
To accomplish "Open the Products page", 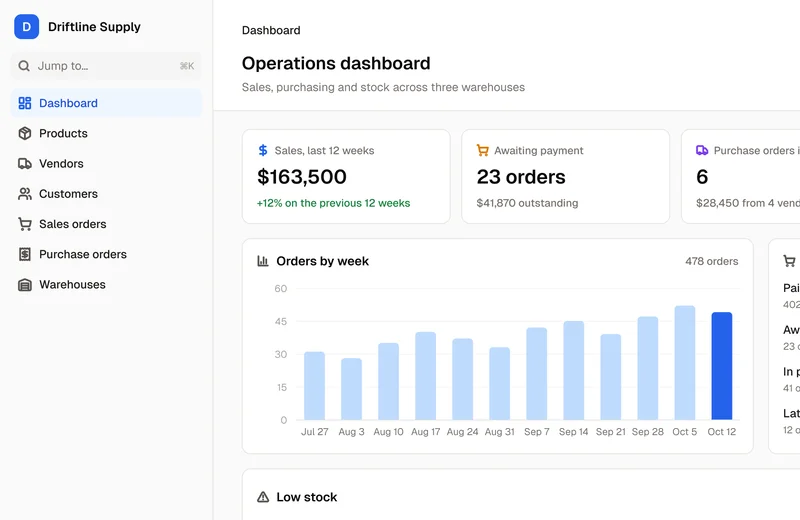I will coord(106,133).
